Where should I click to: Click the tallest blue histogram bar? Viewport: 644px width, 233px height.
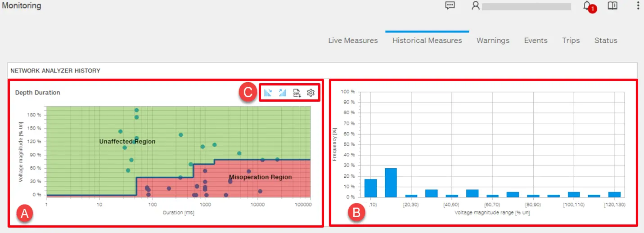391,183
